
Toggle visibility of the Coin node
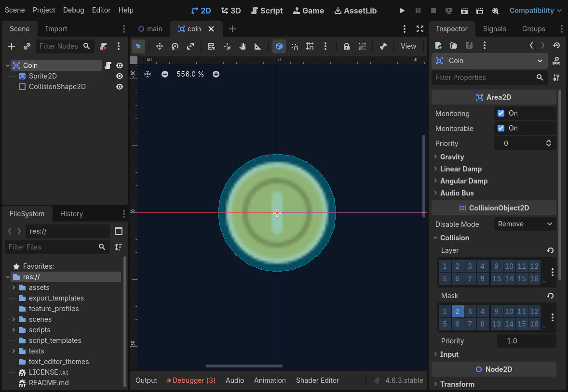(x=120, y=65)
